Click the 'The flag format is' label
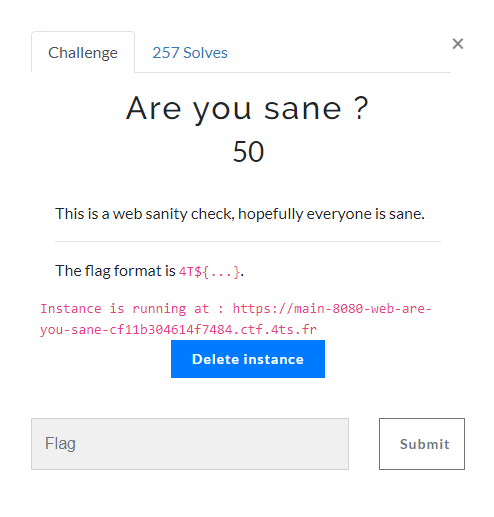 [x=115, y=271]
